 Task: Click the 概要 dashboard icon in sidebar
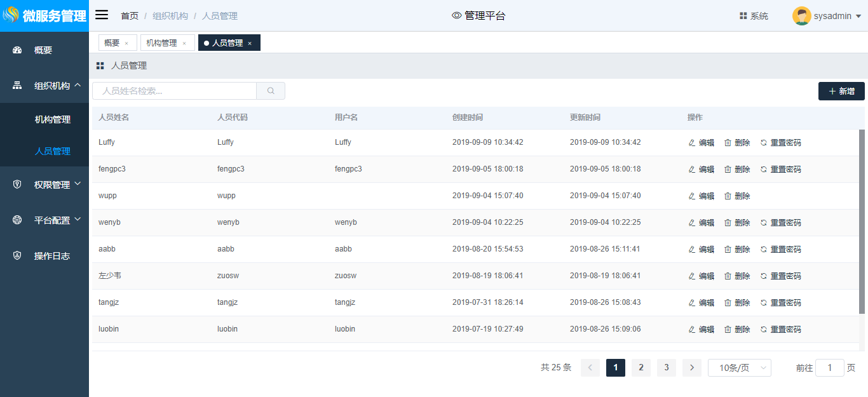click(x=18, y=50)
